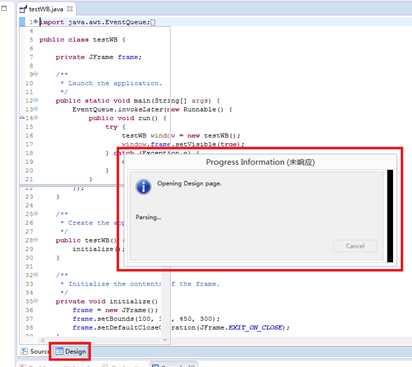
Task: Collapse the main method at line 12
Action: pos(36,100)
